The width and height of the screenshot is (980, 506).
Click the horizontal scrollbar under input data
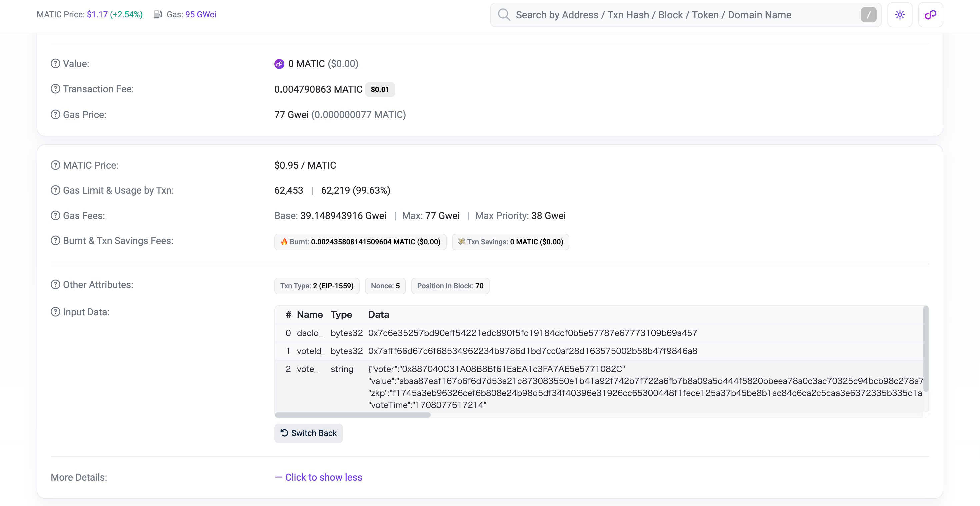[353, 415]
